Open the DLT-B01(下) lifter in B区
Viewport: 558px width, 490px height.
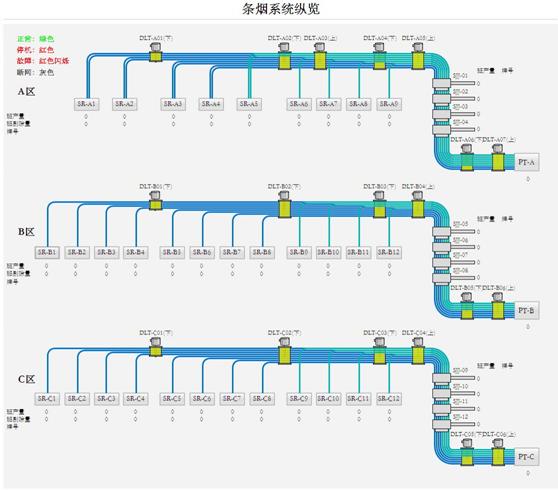[156, 201]
